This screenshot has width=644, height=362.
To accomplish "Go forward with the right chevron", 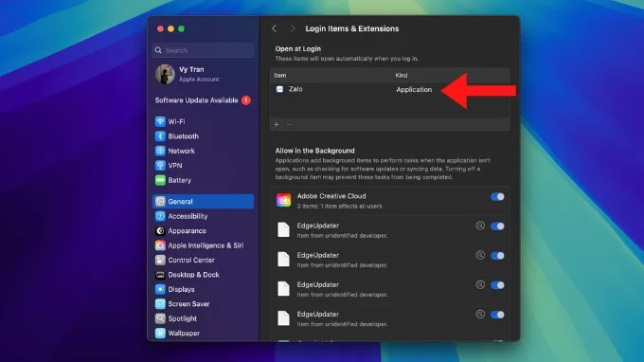I will click(292, 28).
